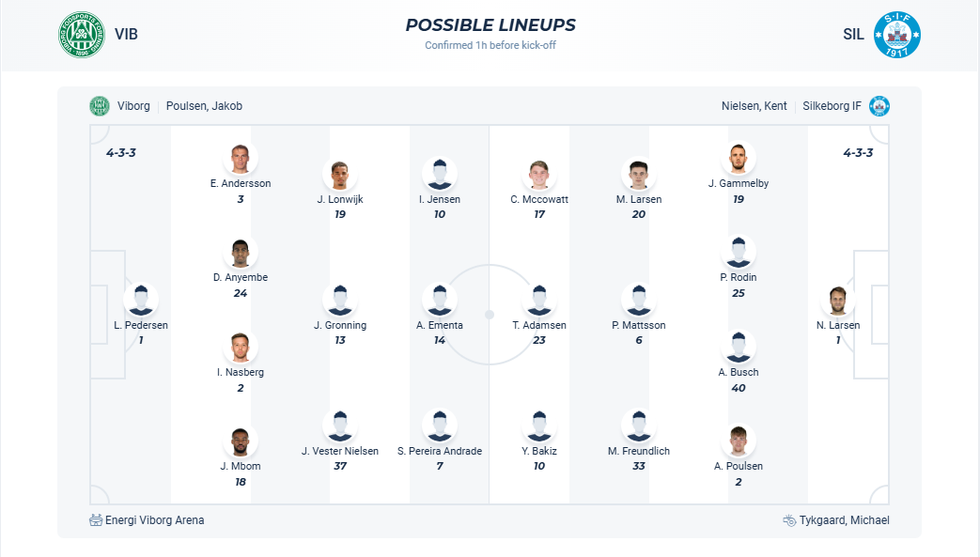Select striker Y. Bakiz's portrait
The width and height of the screenshot is (980, 557).
pyautogui.click(x=539, y=425)
